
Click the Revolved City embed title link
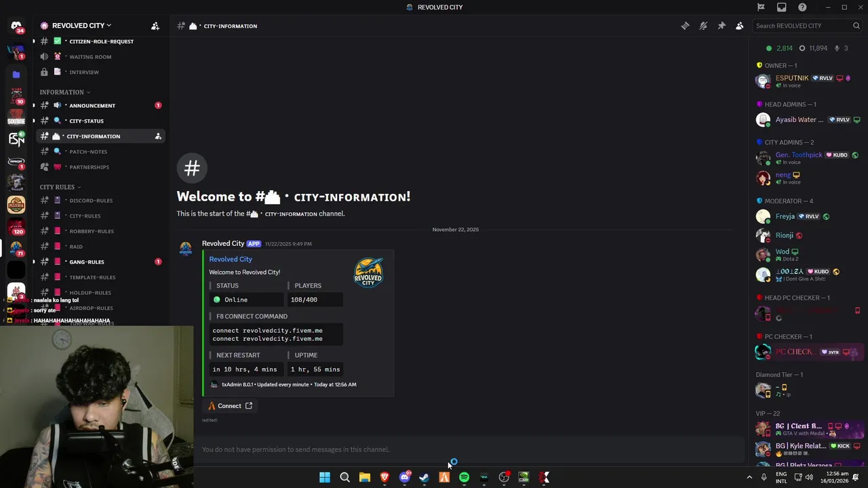(x=231, y=259)
